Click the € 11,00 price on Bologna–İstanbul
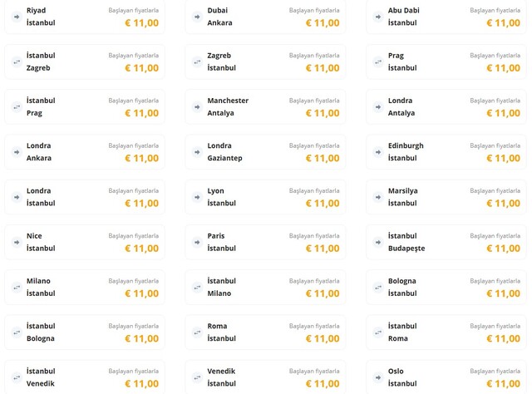Screen dimensions: 532x394 click(503, 293)
